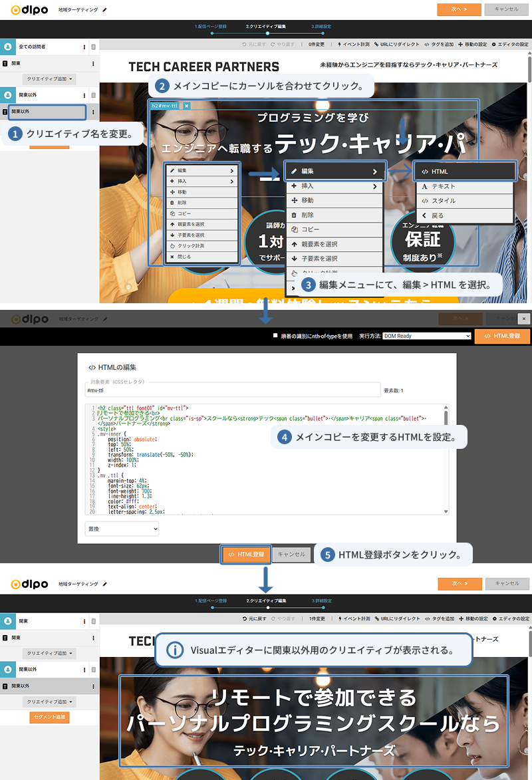
Task: Choose 子要素を選択 in the enlarged context menu
Action: pos(334,259)
